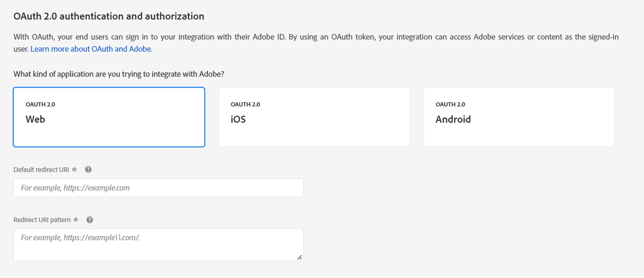Focus the Default redirect URI input field

158,188
